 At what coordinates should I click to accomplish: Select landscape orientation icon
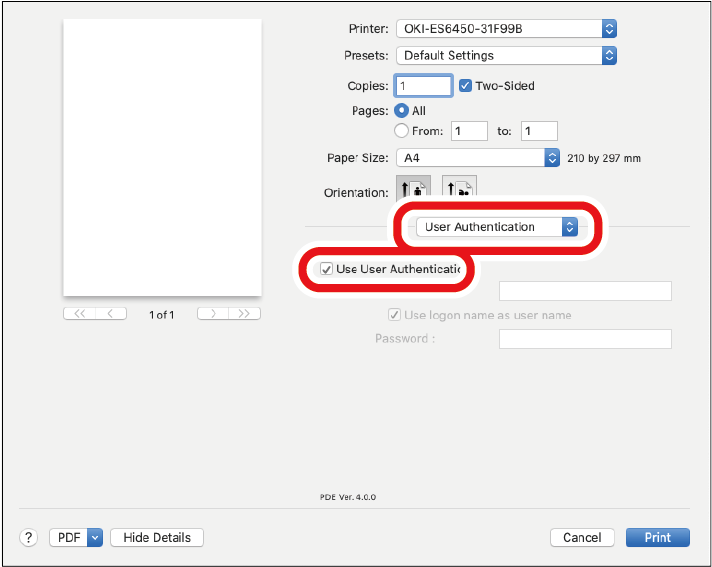point(459,189)
